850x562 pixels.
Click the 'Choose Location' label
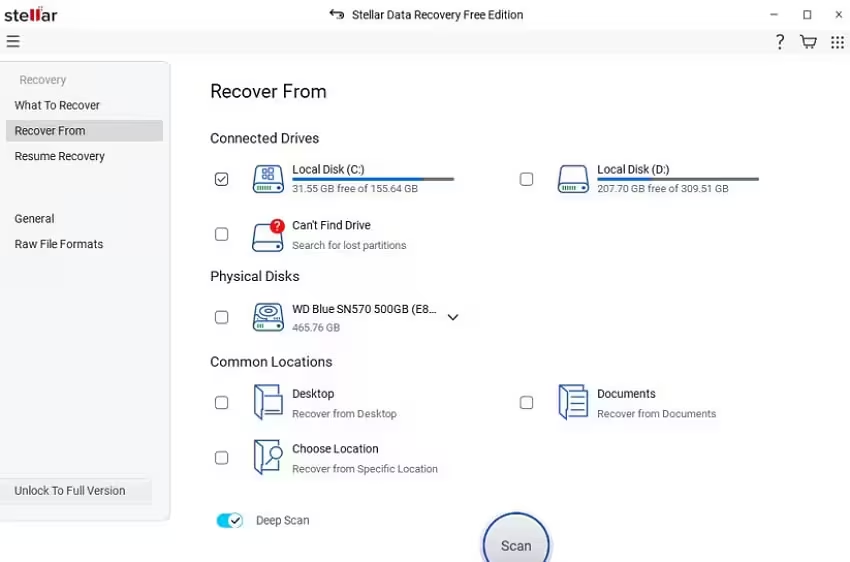coord(335,449)
